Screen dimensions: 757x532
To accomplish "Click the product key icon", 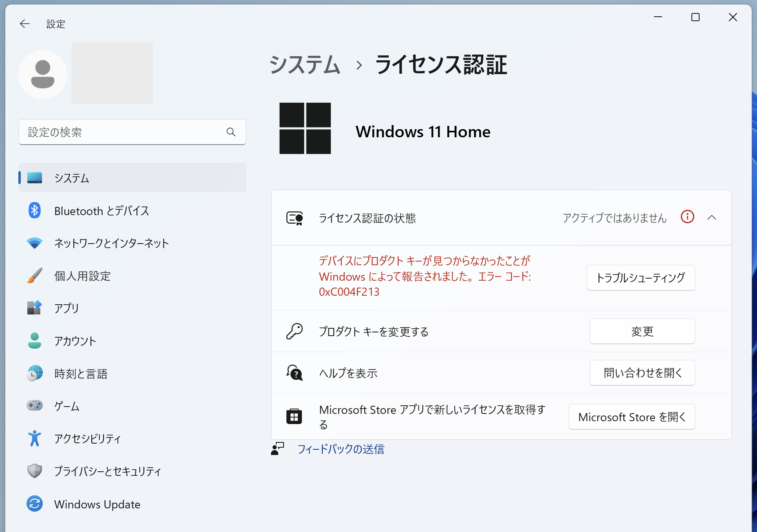I will [295, 332].
